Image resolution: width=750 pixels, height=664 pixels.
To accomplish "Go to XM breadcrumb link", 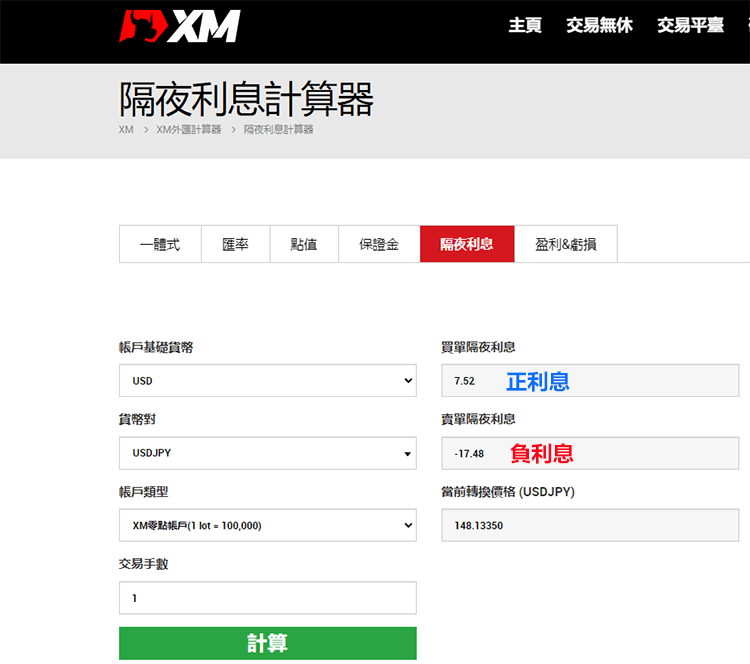I will pos(126,130).
